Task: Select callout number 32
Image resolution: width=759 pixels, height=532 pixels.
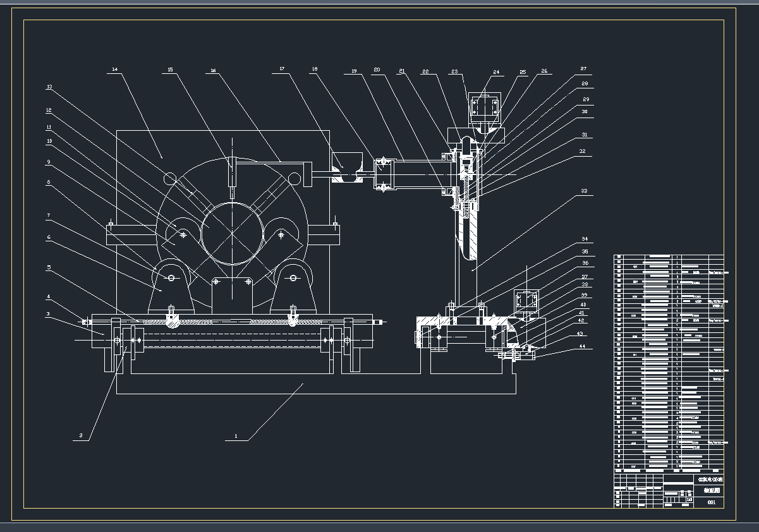Action: (583, 152)
